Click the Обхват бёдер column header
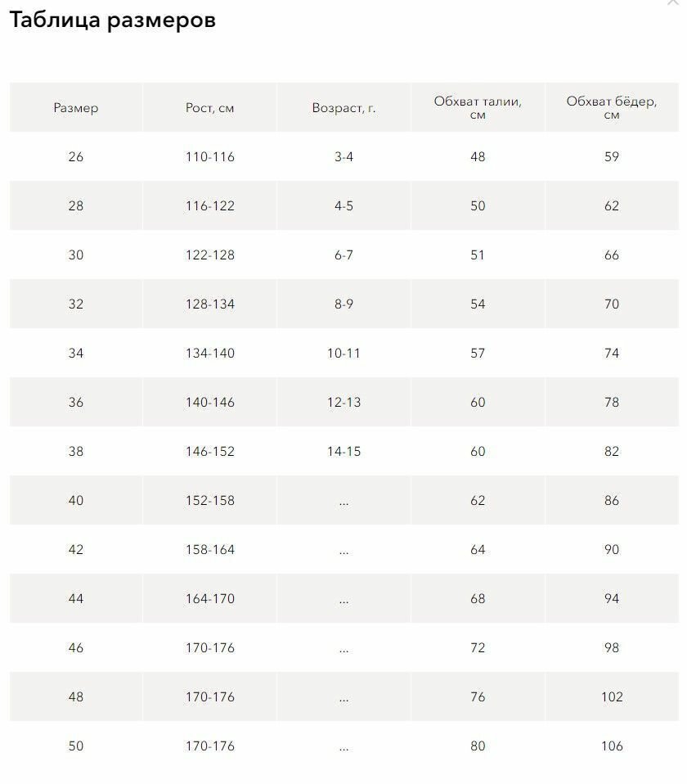This screenshot has height=784, width=687. pyautogui.click(x=612, y=107)
